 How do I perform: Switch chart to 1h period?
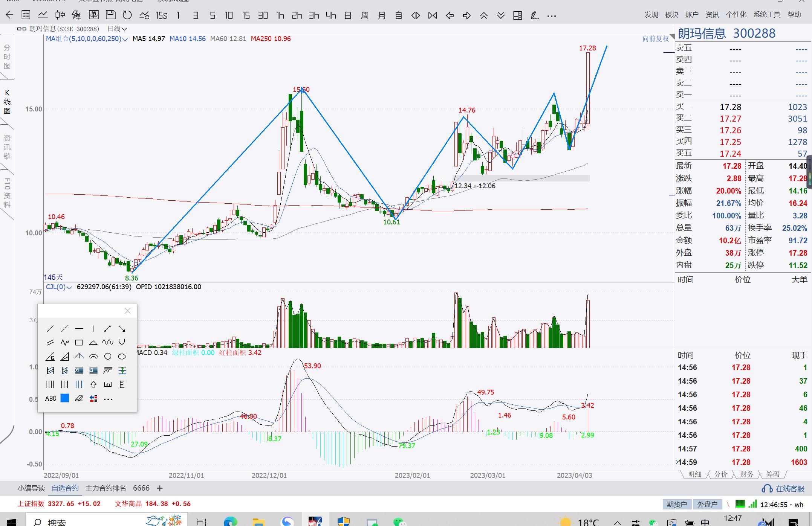click(x=280, y=15)
